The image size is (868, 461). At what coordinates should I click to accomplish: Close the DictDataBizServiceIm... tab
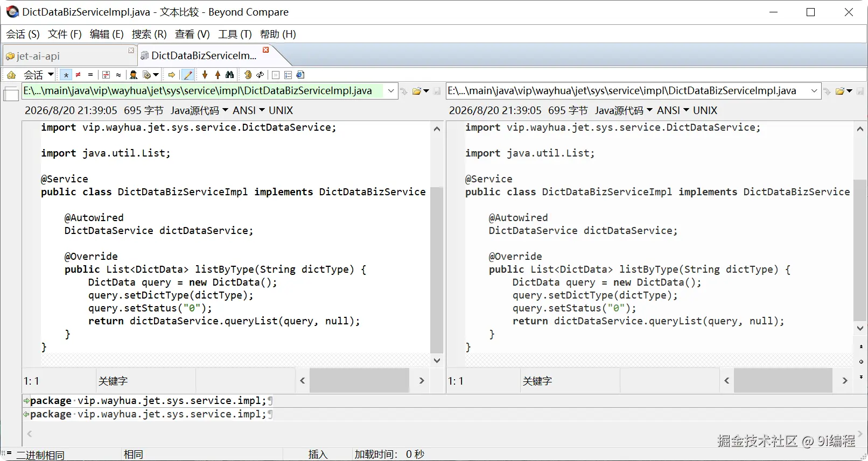265,49
